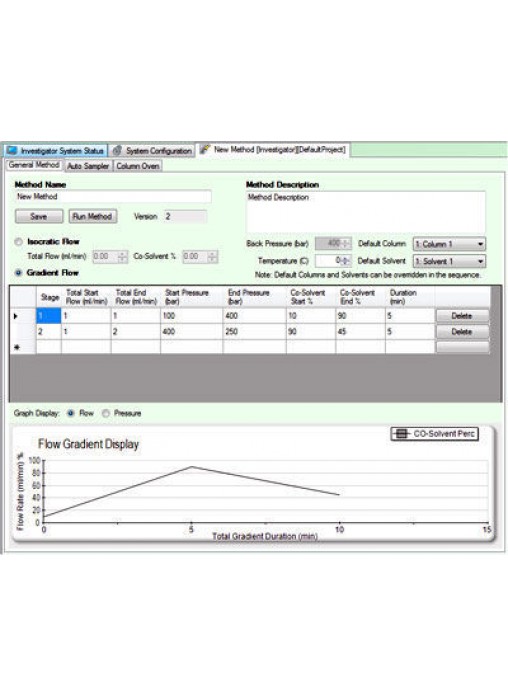
Task: Choose Flow for the graph display
Action: coord(71,413)
